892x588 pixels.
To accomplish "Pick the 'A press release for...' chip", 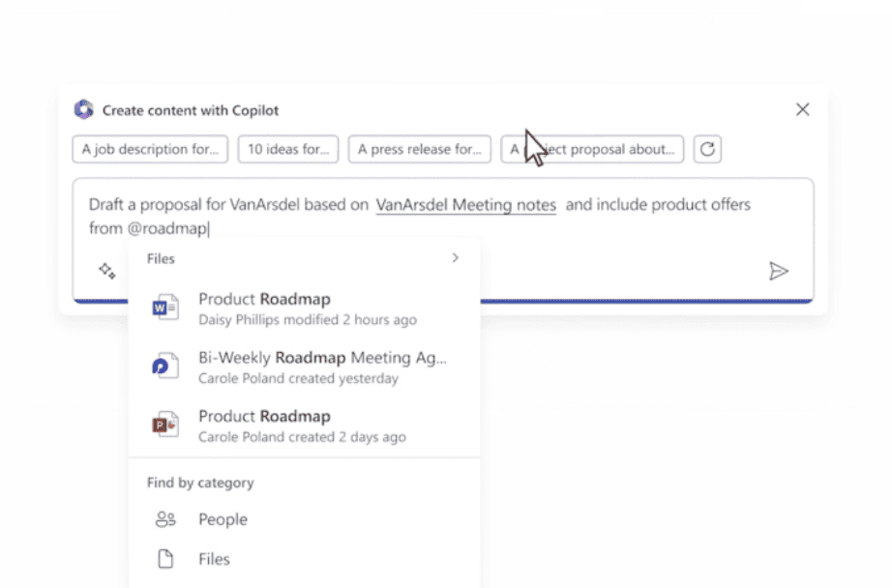I will pyautogui.click(x=419, y=149).
